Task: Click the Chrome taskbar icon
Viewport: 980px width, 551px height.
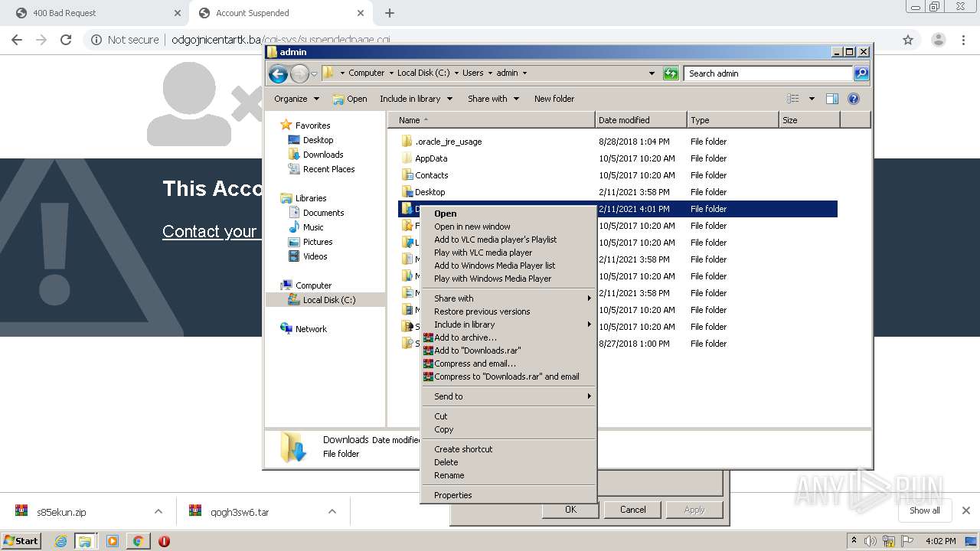Action: click(x=138, y=541)
